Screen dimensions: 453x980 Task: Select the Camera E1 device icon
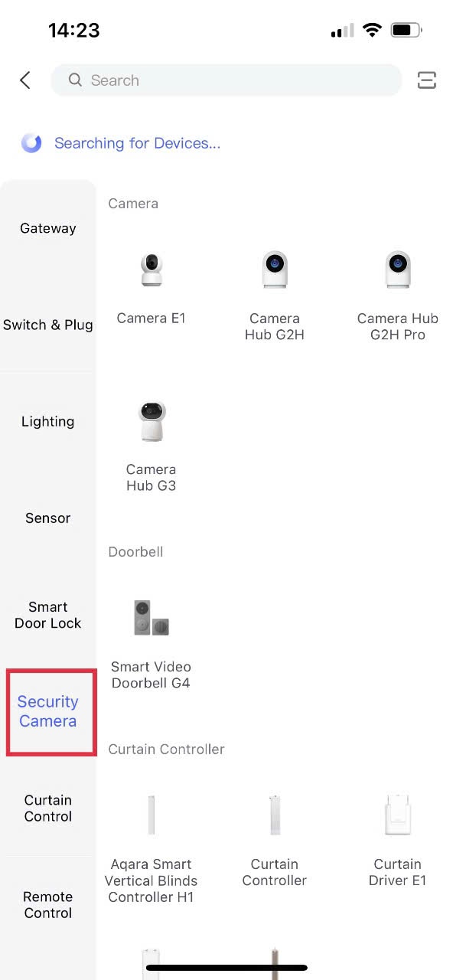click(x=151, y=268)
